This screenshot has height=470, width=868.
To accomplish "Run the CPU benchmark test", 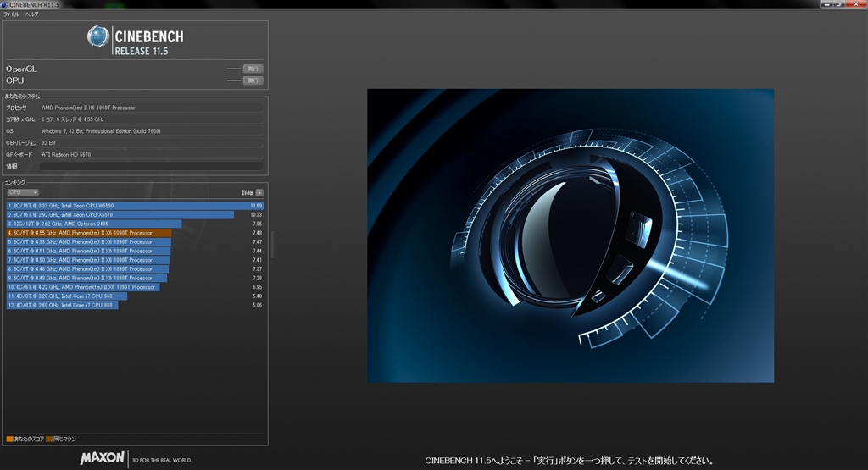I will point(253,80).
